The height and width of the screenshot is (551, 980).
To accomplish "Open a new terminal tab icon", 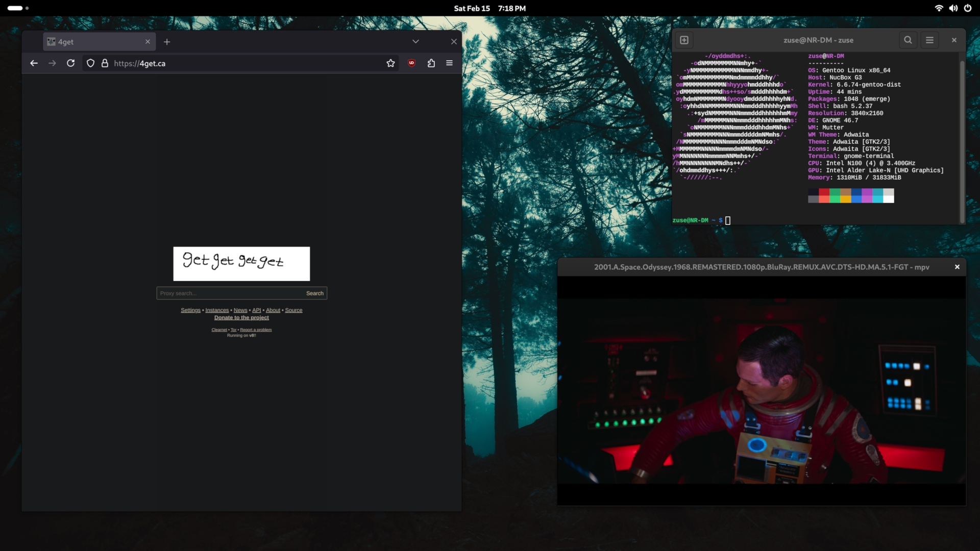I will pos(684,40).
